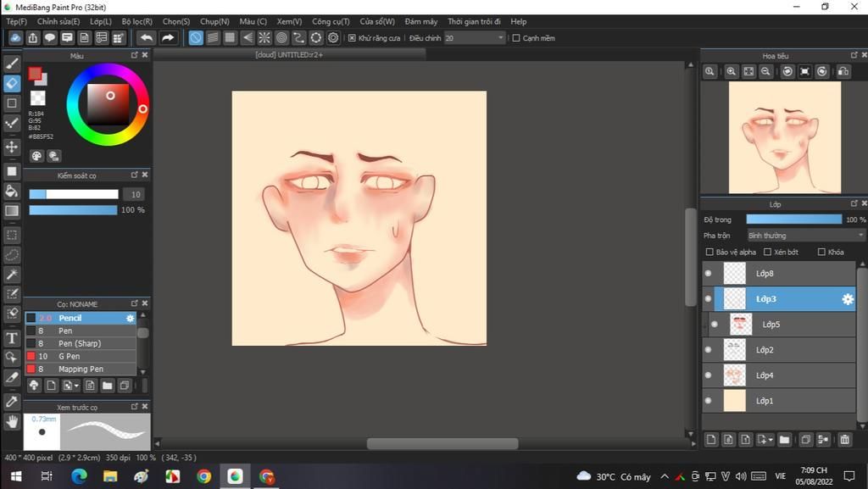The height and width of the screenshot is (489, 868).
Task: Enable crisscross grid snap
Action: (230, 37)
